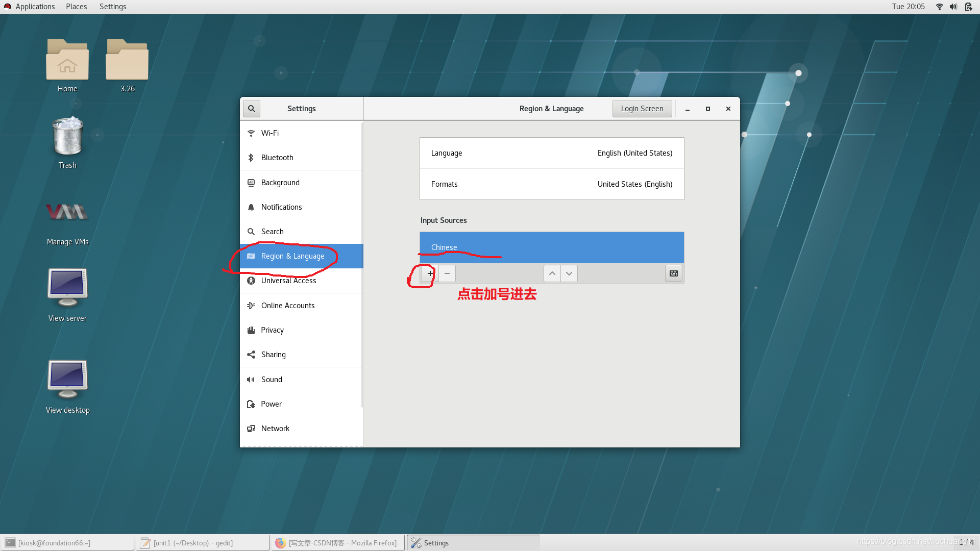Select the Wi-Fi settings icon

[x=251, y=133]
